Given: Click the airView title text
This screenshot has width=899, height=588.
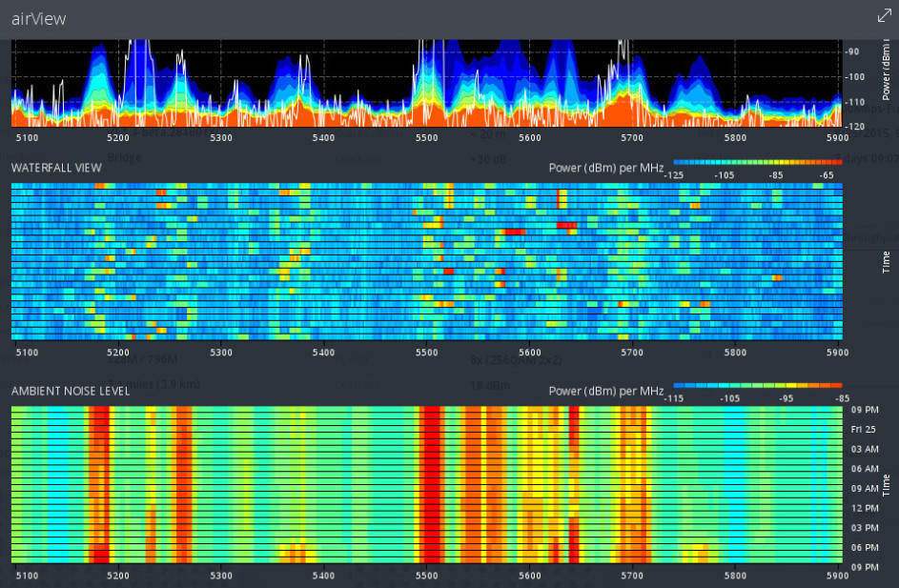Looking at the screenshot, I should coord(39,18).
